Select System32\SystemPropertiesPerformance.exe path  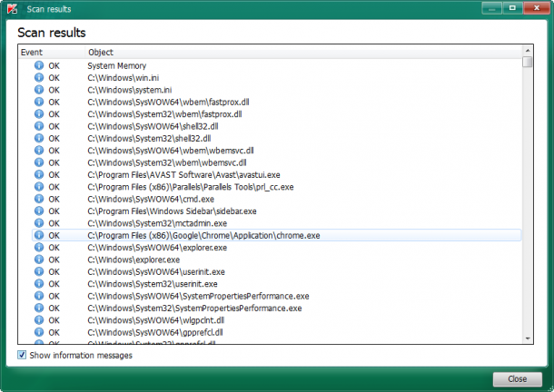[x=194, y=309]
